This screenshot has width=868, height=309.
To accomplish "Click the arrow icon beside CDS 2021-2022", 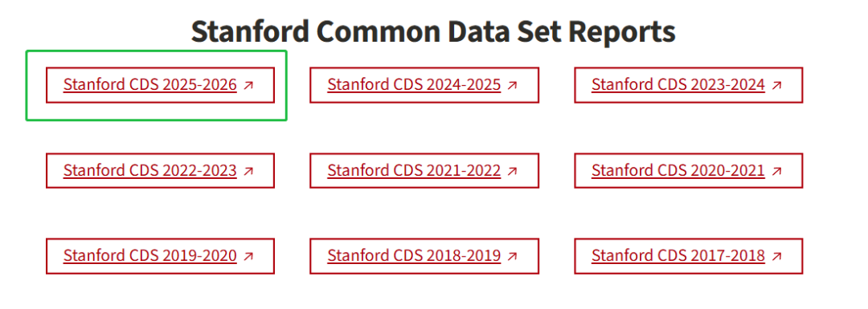I will [x=513, y=172].
